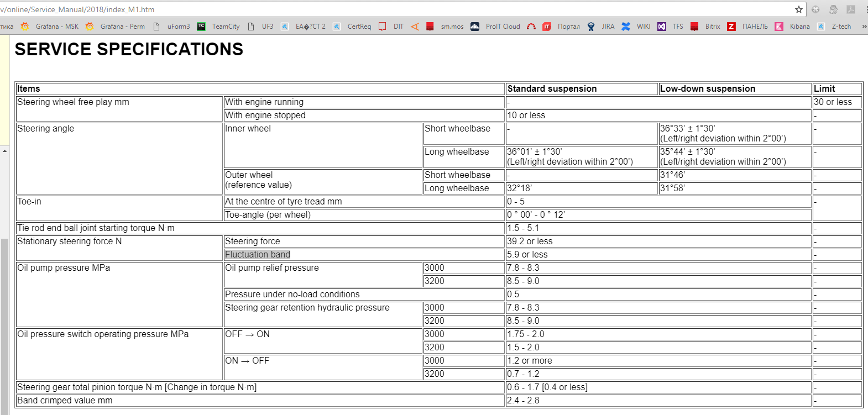
Task: Open the TFS Visual Studio bookmark
Action: (671, 27)
